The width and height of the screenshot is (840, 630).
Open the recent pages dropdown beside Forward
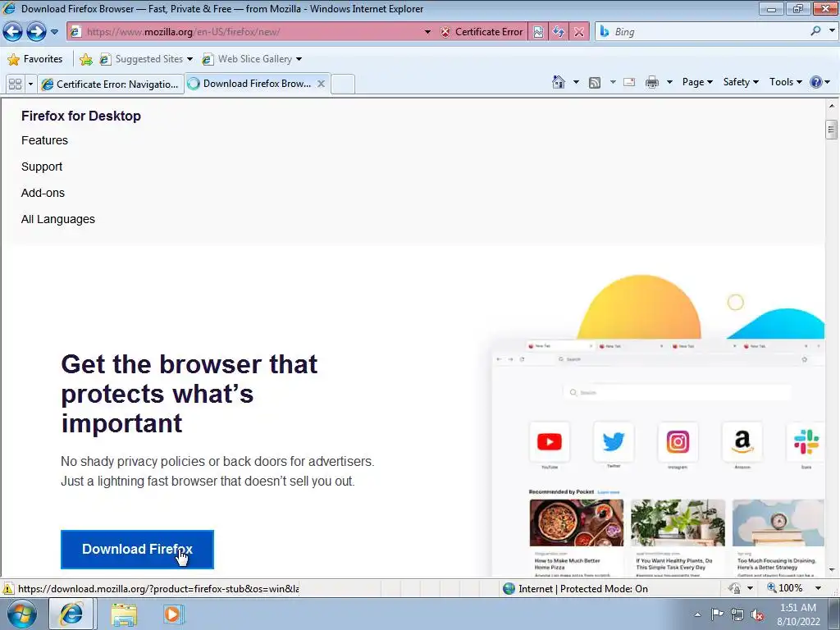click(x=54, y=32)
